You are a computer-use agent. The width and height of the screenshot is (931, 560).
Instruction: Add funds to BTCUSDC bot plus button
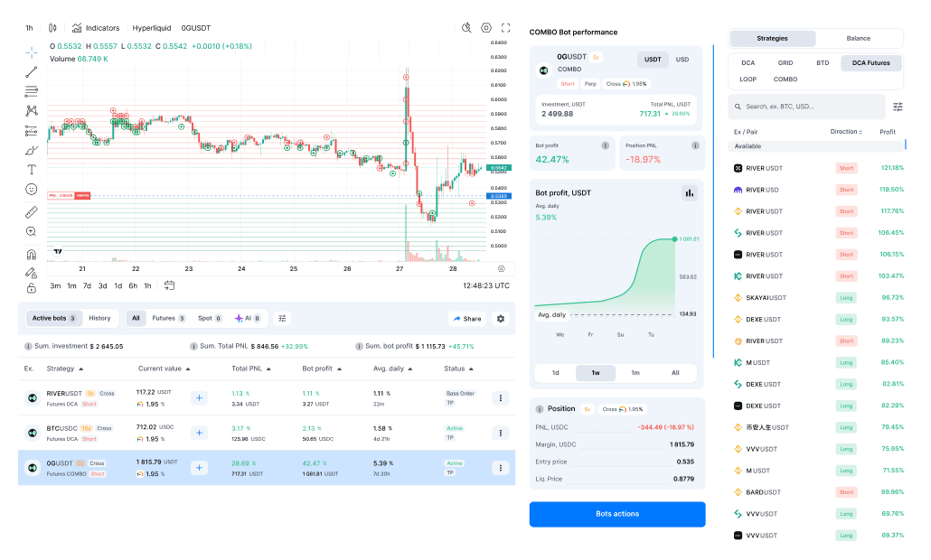(x=200, y=433)
